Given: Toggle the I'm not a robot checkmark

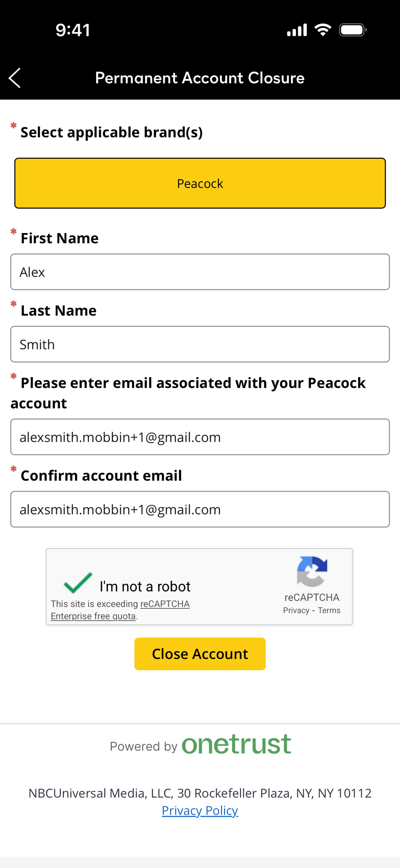Looking at the screenshot, I should (x=78, y=583).
